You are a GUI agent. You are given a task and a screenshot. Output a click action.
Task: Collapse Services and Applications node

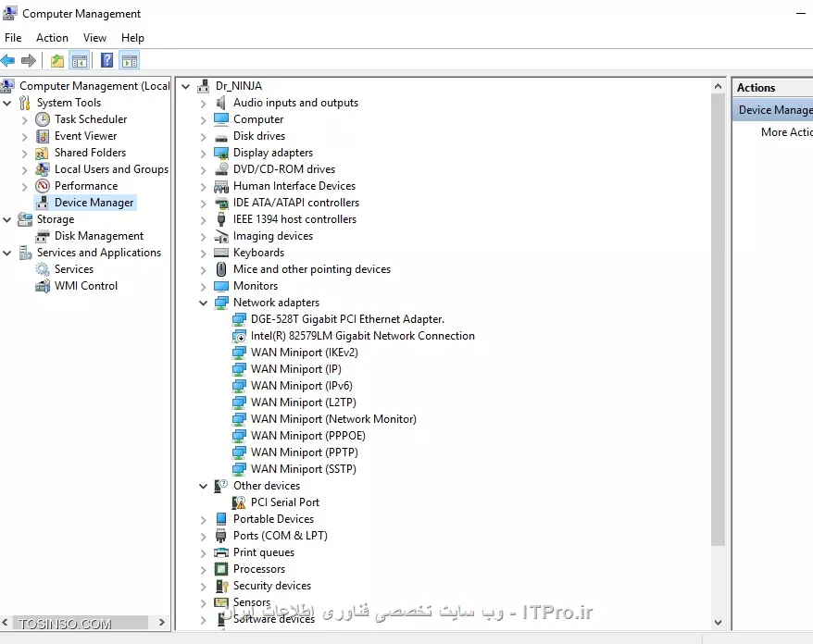tap(7, 254)
